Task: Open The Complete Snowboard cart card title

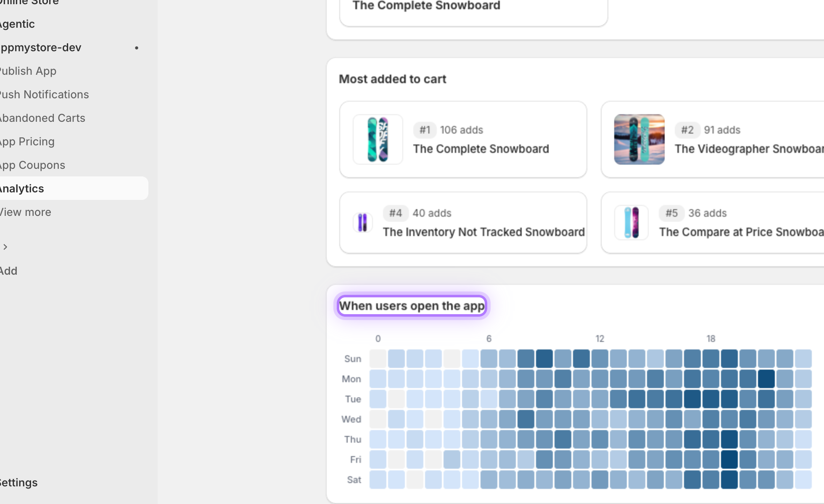Action: [481, 149]
